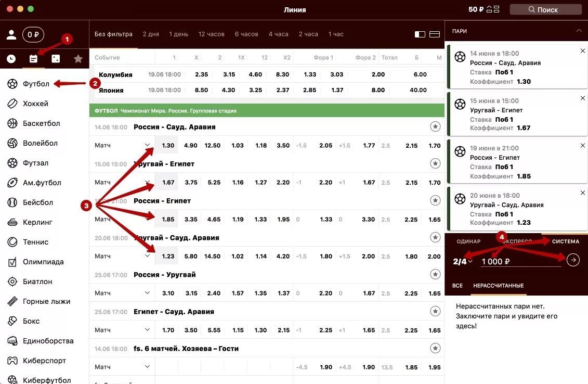
Task: Choose Олимпиада category
Action: point(44,262)
